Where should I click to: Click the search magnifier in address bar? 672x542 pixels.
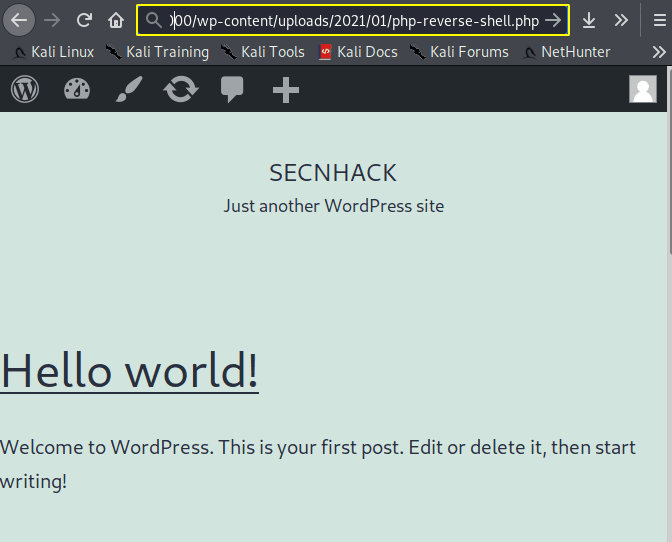(x=153, y=20)
